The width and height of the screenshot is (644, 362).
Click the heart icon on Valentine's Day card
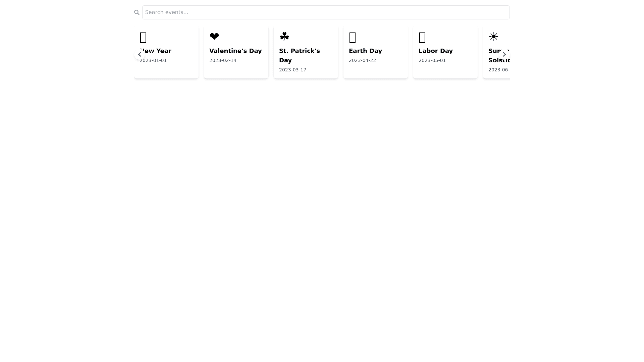tap(214, 36)
